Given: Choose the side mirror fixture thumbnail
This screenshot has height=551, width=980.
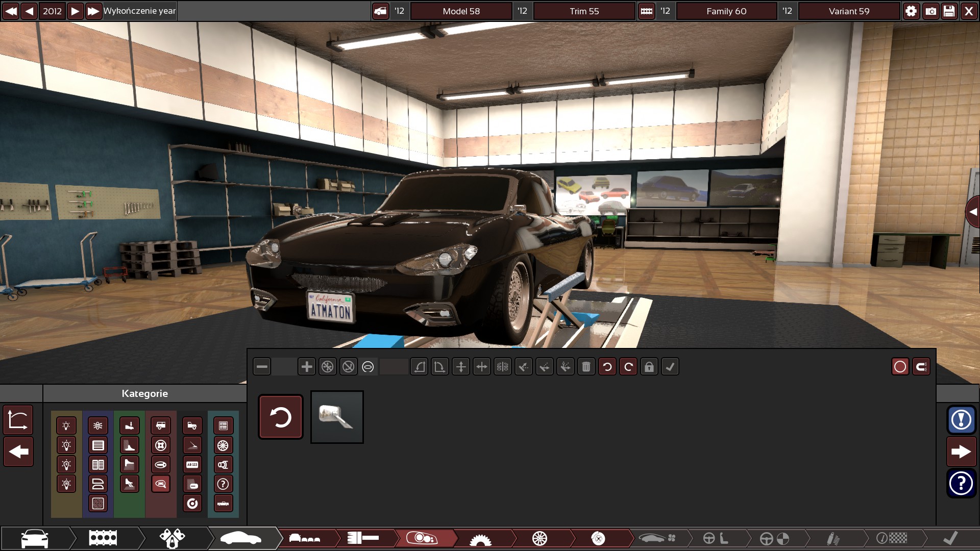Looking at the screenshot, I should pyautogui.click(x=337, y=417).
